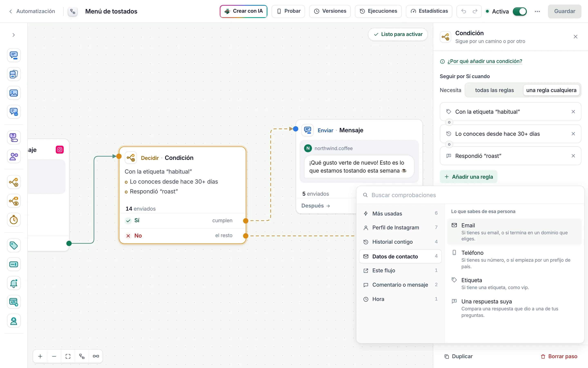Image resolution: width=588 pixels, height=368 pixels.
Task: Fit the flow to the screen
Action: [68, 356]
